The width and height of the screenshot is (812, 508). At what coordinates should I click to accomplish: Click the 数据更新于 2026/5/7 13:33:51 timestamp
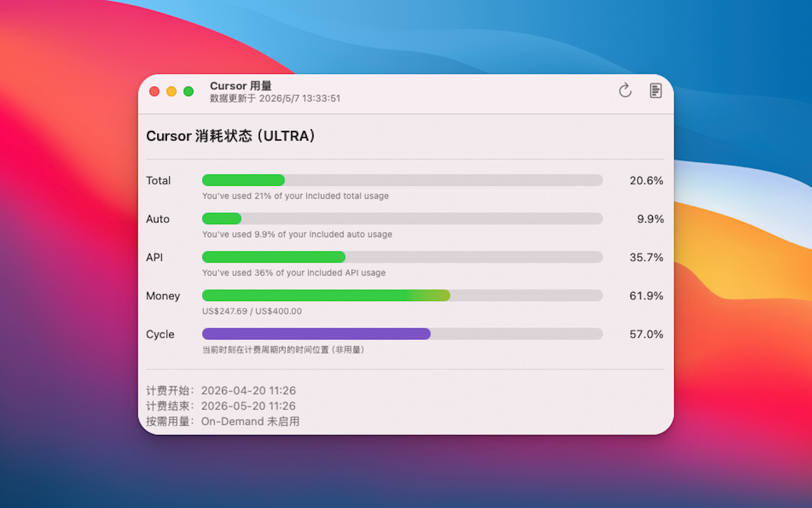pyautogui.click(x=275, y=98)
